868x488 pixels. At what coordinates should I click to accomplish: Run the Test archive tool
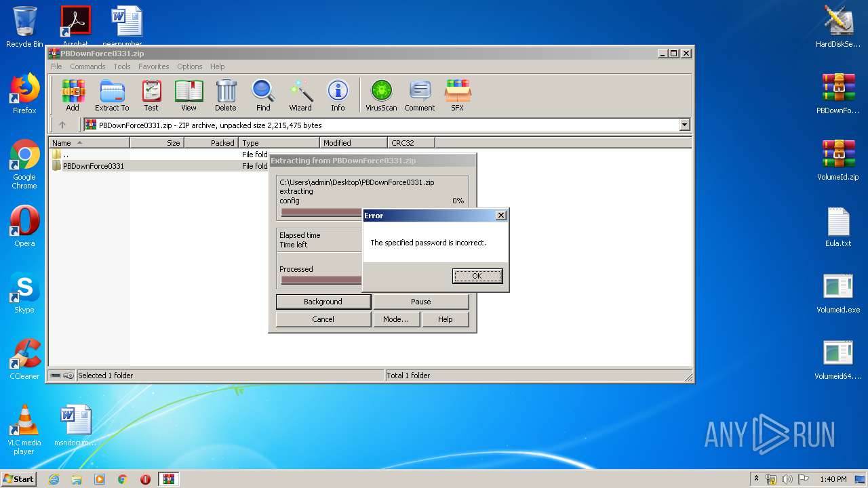(151, 95)
